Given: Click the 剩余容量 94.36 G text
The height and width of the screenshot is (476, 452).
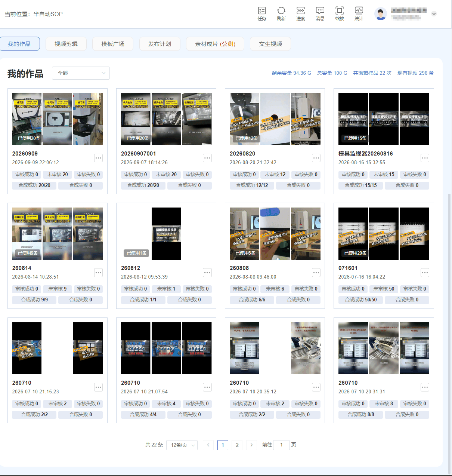Looking at the screenshot, I should point(291,73).
